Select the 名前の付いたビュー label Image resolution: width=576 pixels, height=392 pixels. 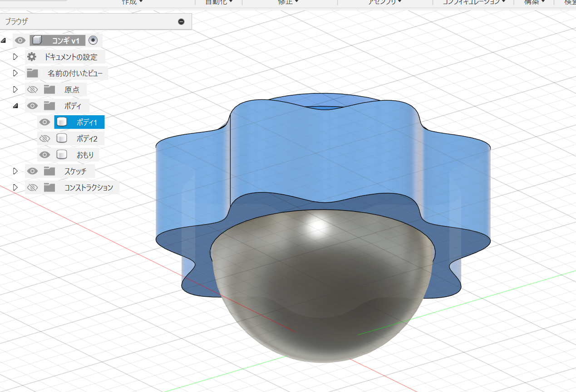pyautogui.click(x=75, y=73)
